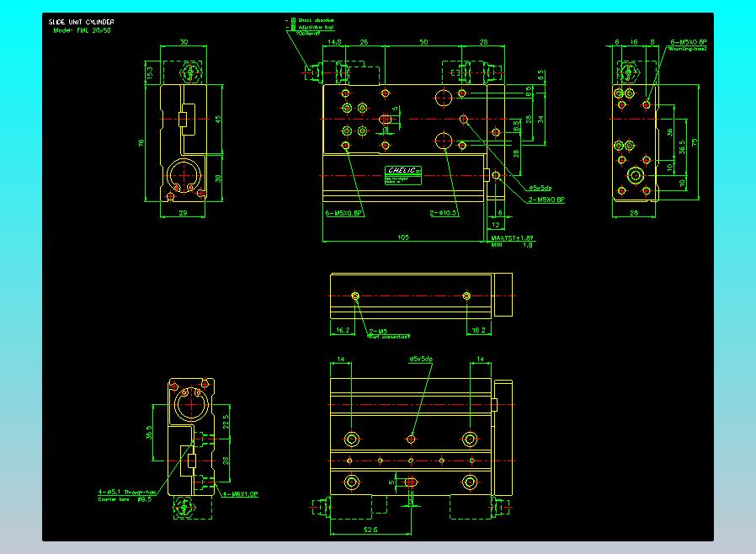Click the 36.5 dimension value
Image resolution: width=756 pixels, height=554 pixels.
click(x=682, y=147)
